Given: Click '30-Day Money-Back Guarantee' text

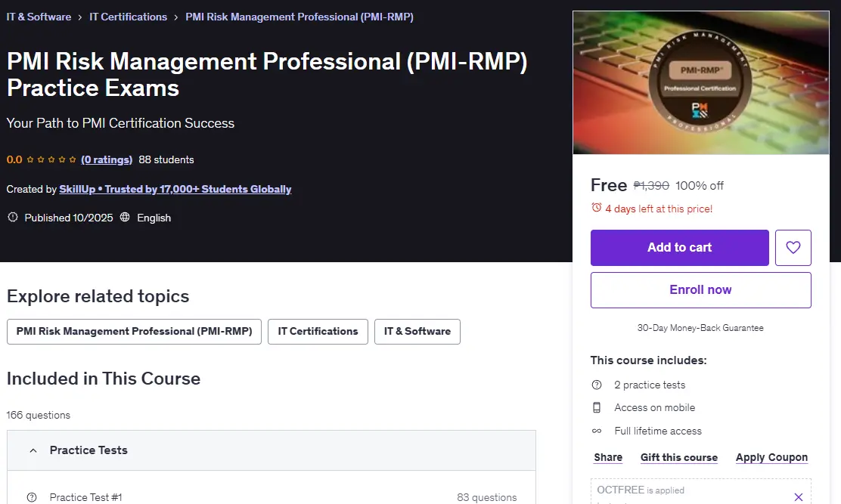Looking at the screenshot, I should 700,328.
